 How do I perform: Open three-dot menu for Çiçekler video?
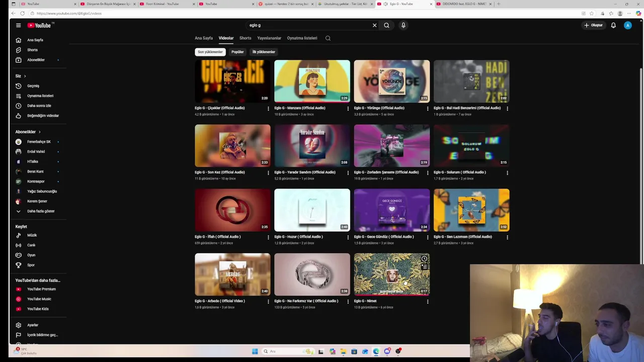(268, 108)
